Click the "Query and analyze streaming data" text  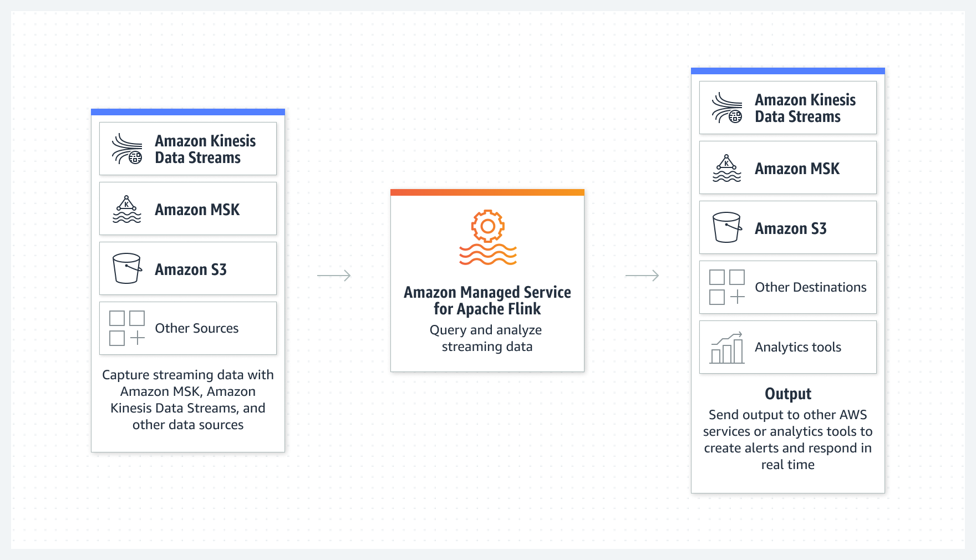pos(486,338)
